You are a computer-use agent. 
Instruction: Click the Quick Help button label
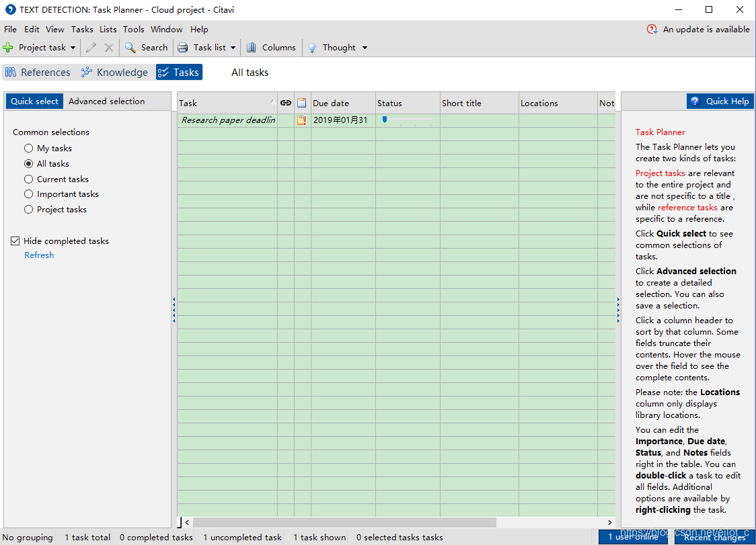pyautogui.click(x=728, y=101)
